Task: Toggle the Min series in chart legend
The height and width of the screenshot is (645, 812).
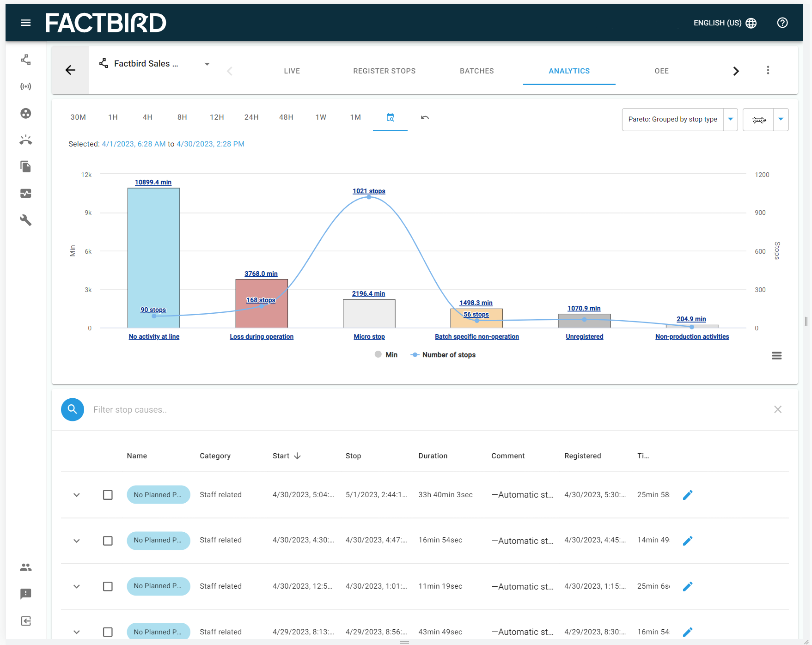Action: pos(386,354)
